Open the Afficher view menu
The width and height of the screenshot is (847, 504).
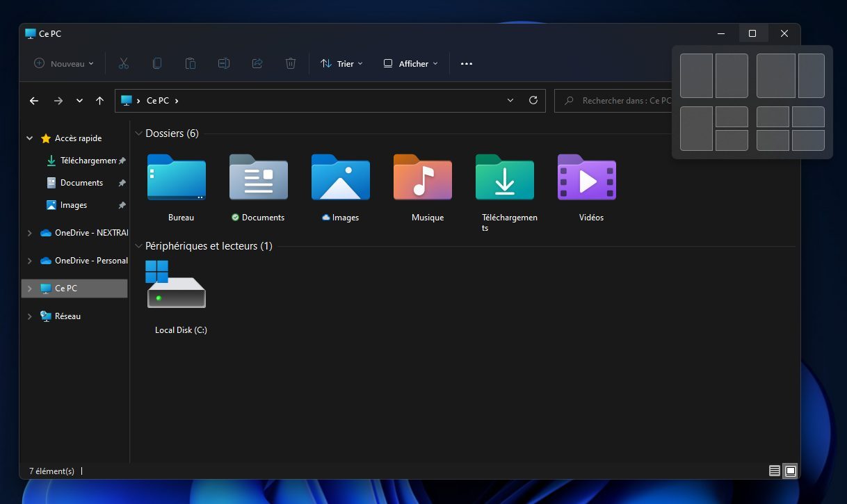click(x=410, y=63)
